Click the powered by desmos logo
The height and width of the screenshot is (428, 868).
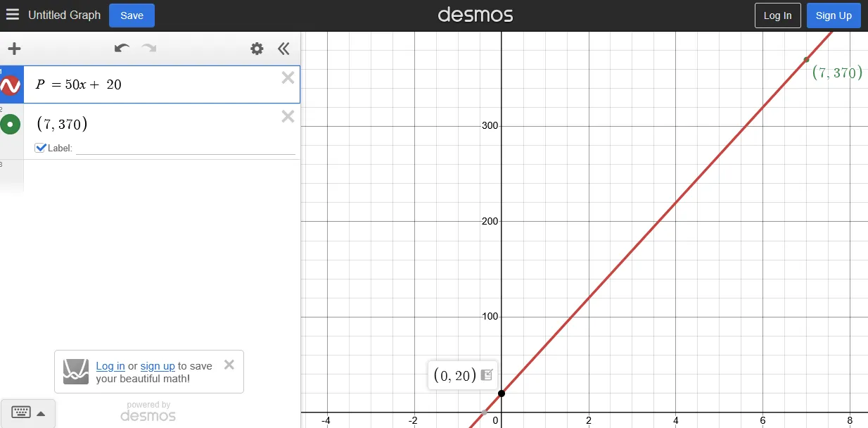coord(148,412)
